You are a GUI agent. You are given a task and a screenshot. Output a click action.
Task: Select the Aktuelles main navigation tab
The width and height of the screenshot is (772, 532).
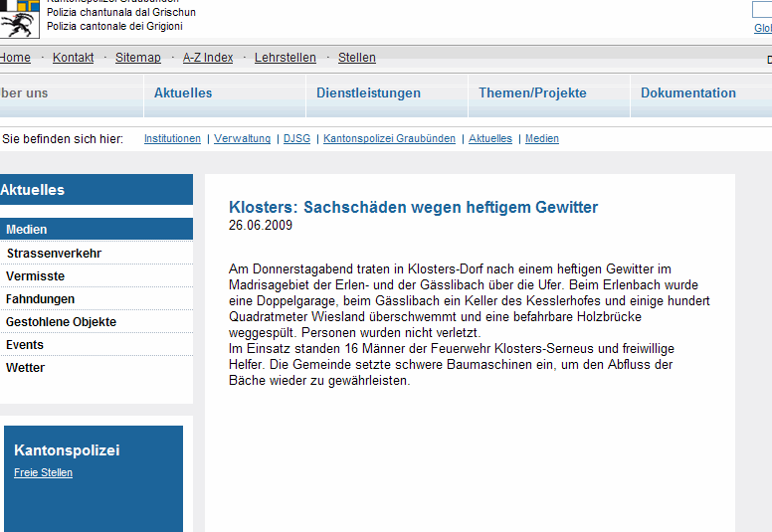[225, 95]
